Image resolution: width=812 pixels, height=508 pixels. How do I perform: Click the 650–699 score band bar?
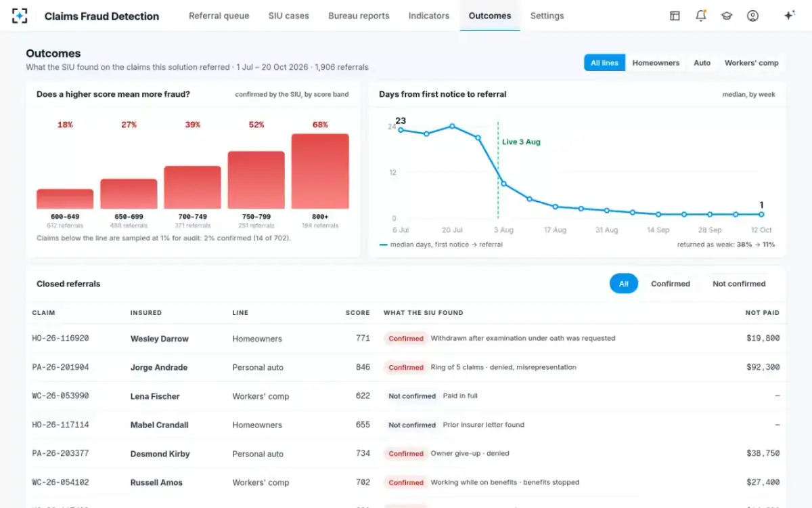129,194
